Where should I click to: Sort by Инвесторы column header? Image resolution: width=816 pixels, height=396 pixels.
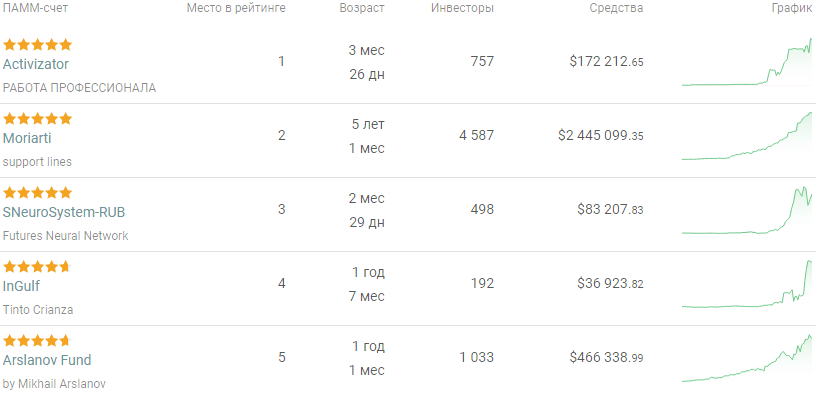click(x=463, y=8)
